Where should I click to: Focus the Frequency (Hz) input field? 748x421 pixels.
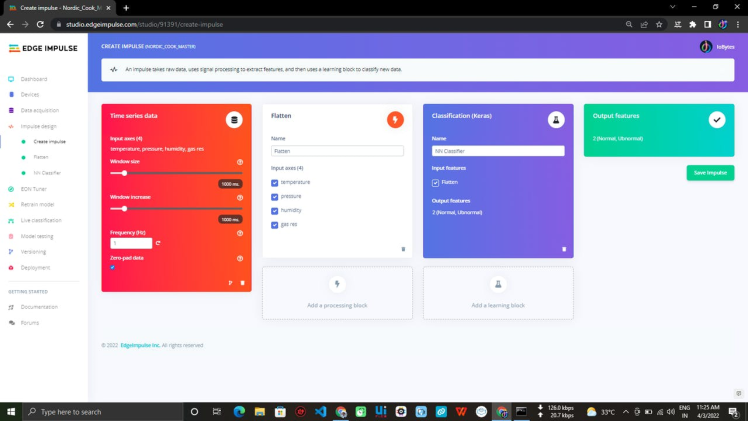[x=131, y=243]
